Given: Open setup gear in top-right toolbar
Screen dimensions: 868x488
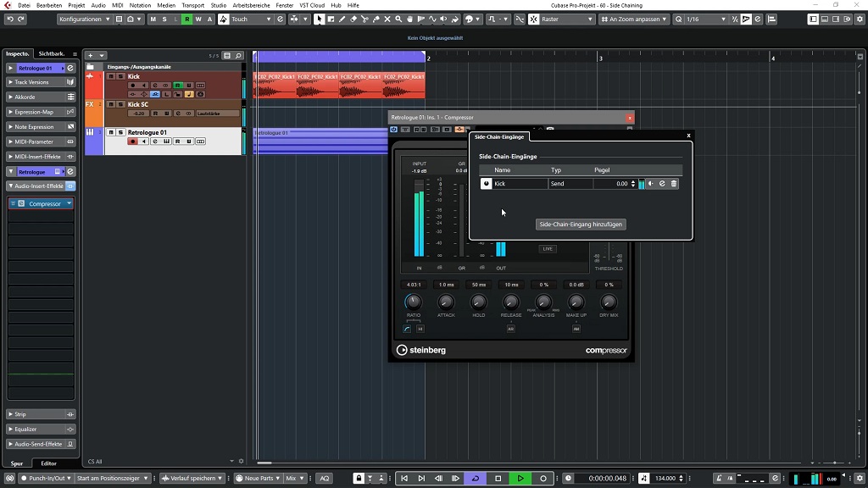Looking at the screenshot, I should tap(860, 19).
